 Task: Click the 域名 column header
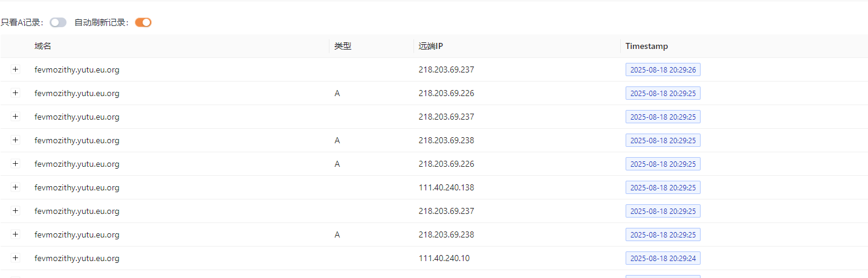point(43,46)
